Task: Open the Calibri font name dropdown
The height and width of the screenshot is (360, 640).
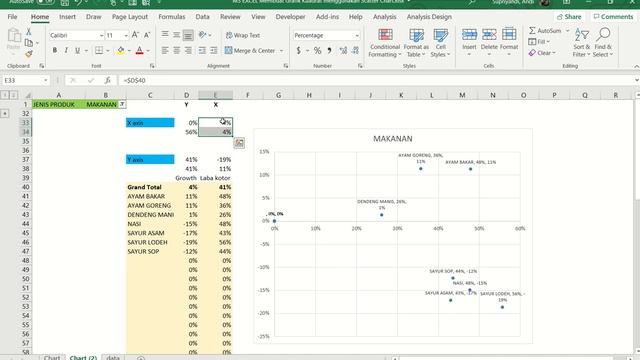Action: (101, 36)
